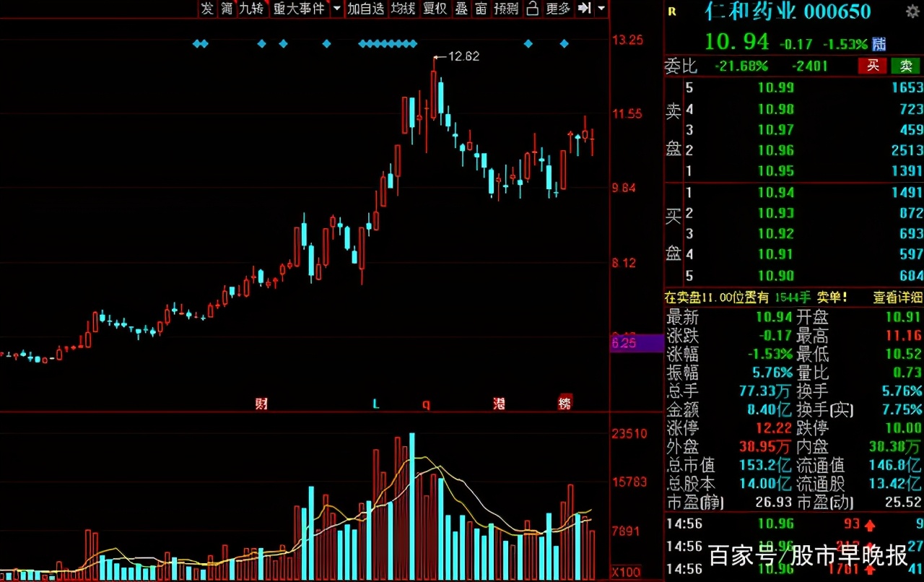Click the 外盘 38.95万 value
The height and width of the screenshot is (582, 924).
[x=765, y=447]
